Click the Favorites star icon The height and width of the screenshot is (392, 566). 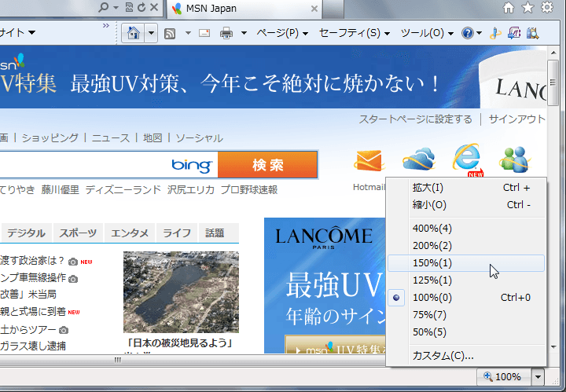coord(527,7)
